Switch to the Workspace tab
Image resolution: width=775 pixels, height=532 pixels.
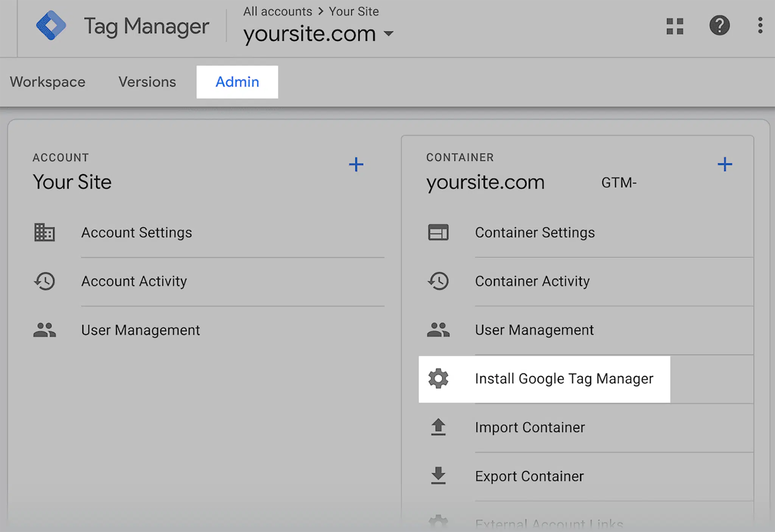(x=48, y=82)
